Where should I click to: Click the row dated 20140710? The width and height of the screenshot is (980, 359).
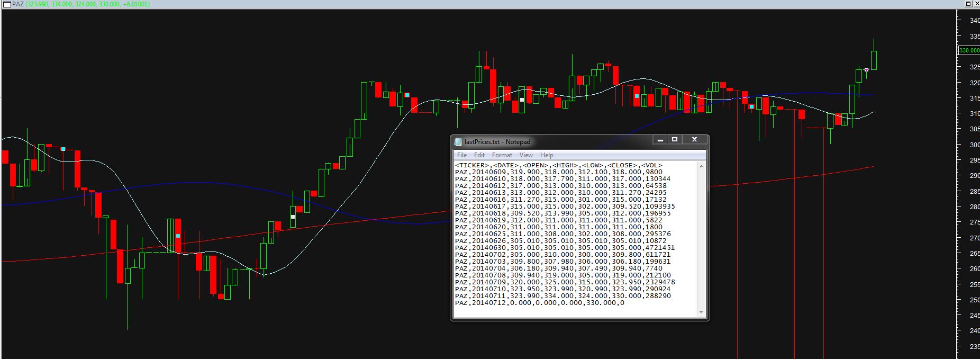point(562,289)
